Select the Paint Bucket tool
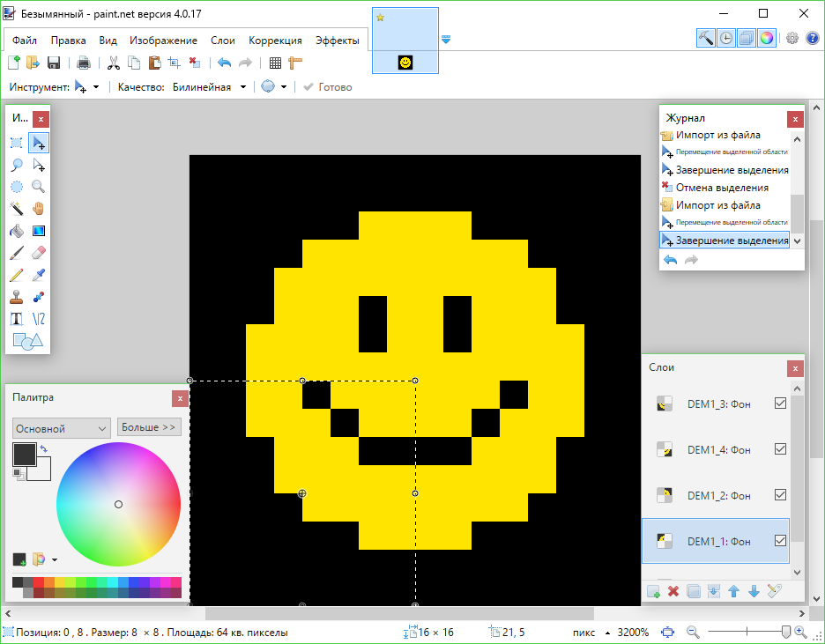825x644 pixels. [x=17, y=231]
